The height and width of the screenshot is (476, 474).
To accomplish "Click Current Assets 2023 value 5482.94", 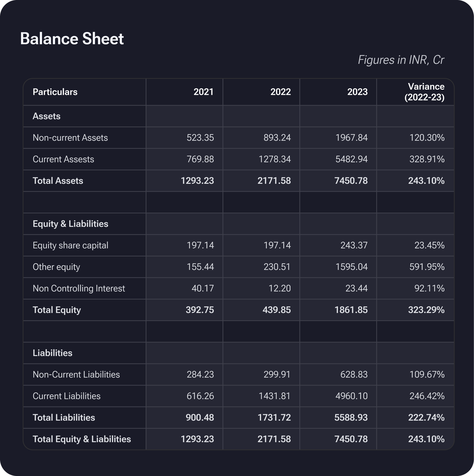I will pyautogui.click(x=351, y=159).
